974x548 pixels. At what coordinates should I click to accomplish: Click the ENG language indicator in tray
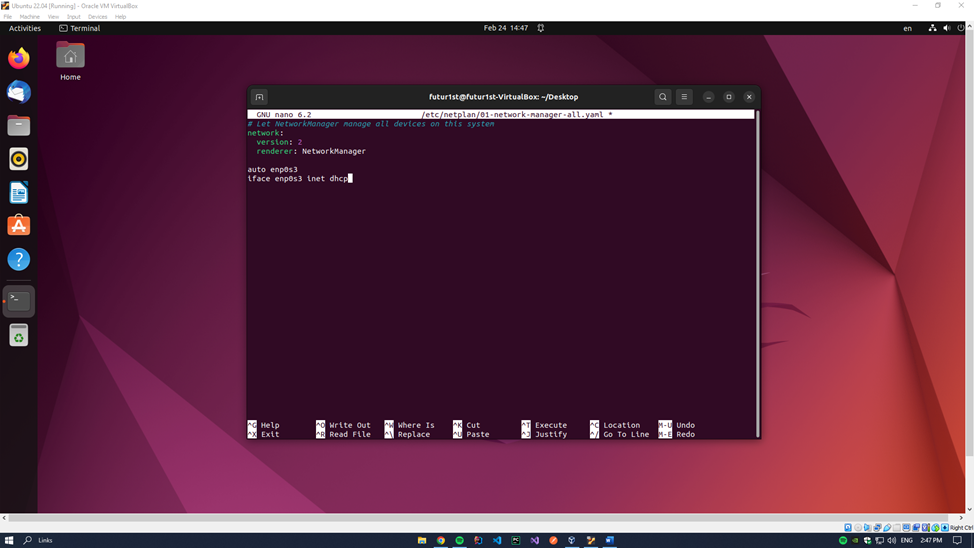(x=907, y=541)
